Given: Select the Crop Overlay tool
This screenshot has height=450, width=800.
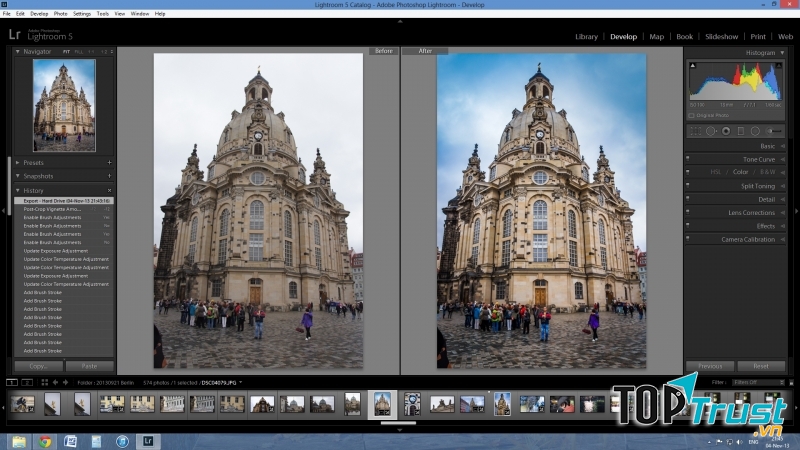Looking at the screenshot, I should (x=695, y=131).
